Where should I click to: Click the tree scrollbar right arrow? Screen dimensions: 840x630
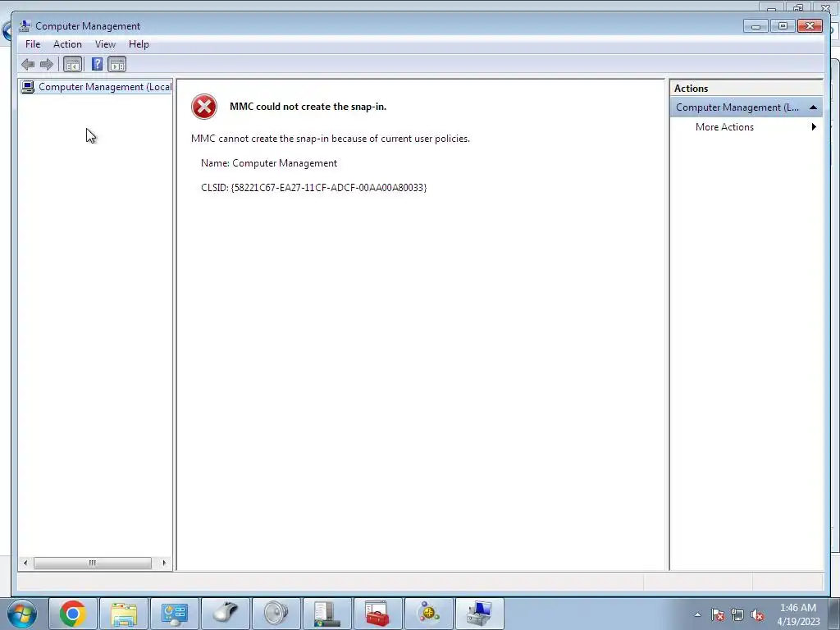tap(164, 563)
